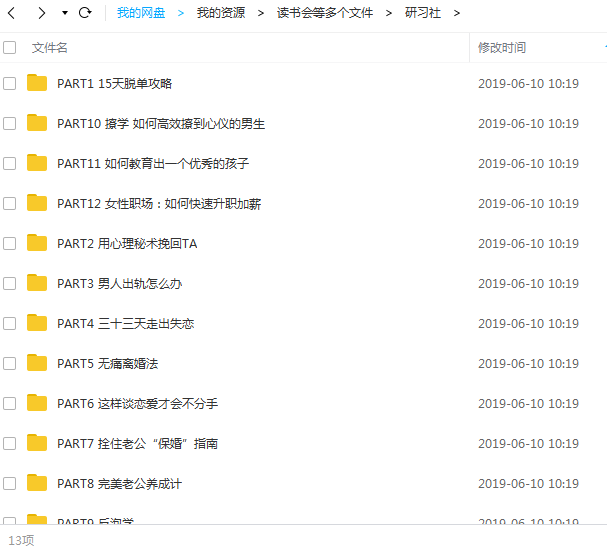Click folder icon for PART3 男人出轨怎么办
The image size is (607, 551).
[37, 283]
